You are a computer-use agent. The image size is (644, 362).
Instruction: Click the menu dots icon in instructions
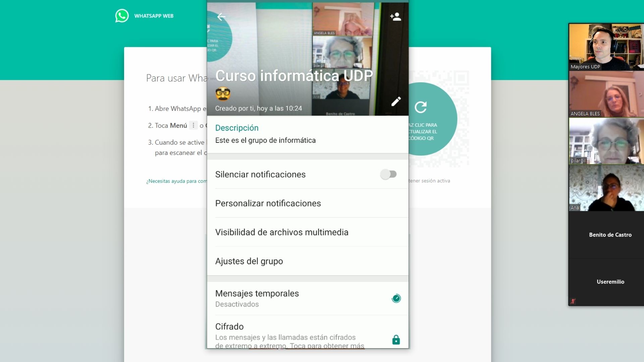pyautogui.click(x=193, y=125)
